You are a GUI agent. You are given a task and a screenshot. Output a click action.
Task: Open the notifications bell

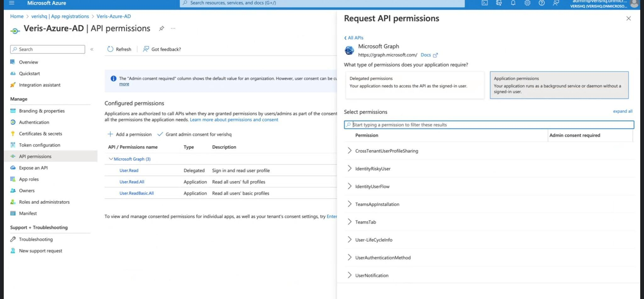pyautogui.click(x=513, y=3)
